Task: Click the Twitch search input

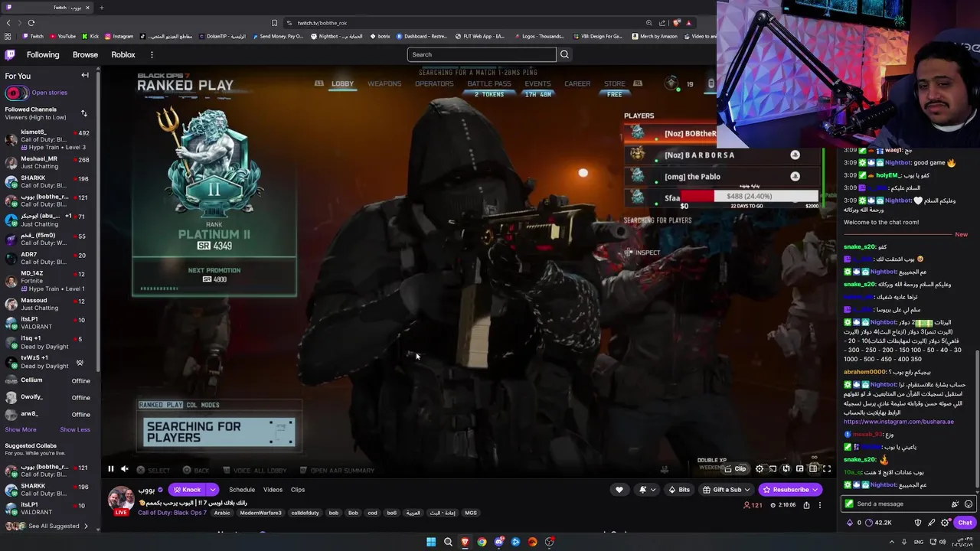Action: point(482,54)
